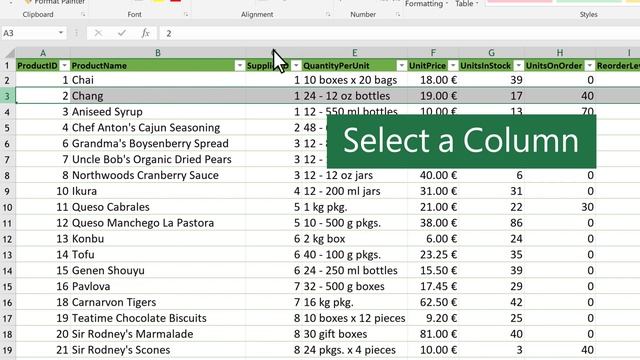Click in the formula bar showing 2

click(400, 33)
